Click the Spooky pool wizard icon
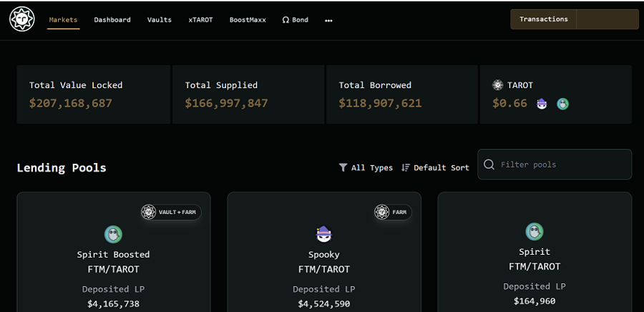 pyautogui.click(x=324, y=235)
